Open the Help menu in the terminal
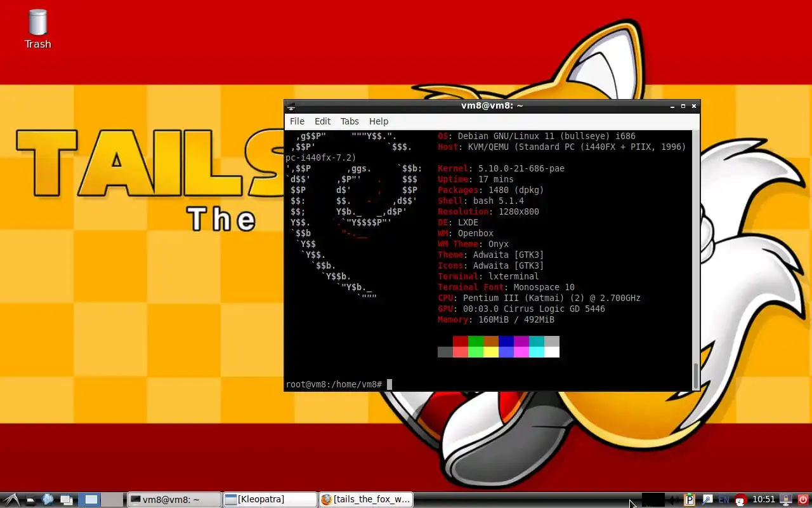The width and height of the screenshot is (812, 508). (x=379, y=121)
